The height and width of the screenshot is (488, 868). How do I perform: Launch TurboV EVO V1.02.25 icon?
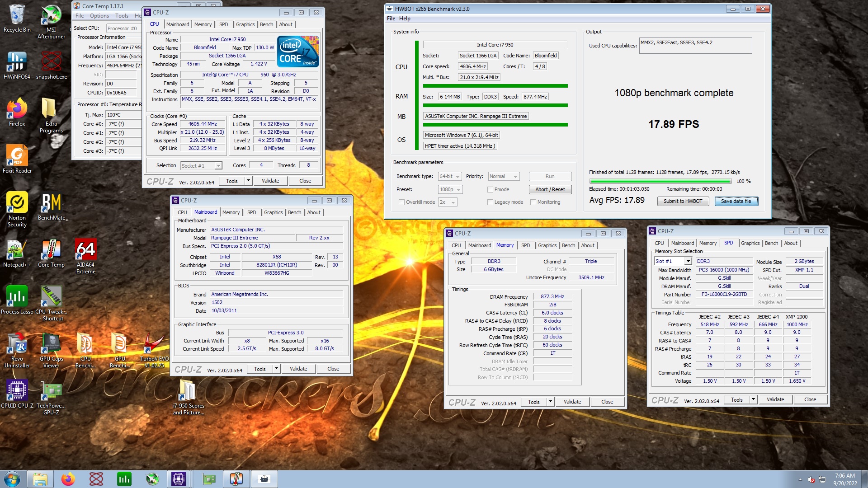(154, 350)
